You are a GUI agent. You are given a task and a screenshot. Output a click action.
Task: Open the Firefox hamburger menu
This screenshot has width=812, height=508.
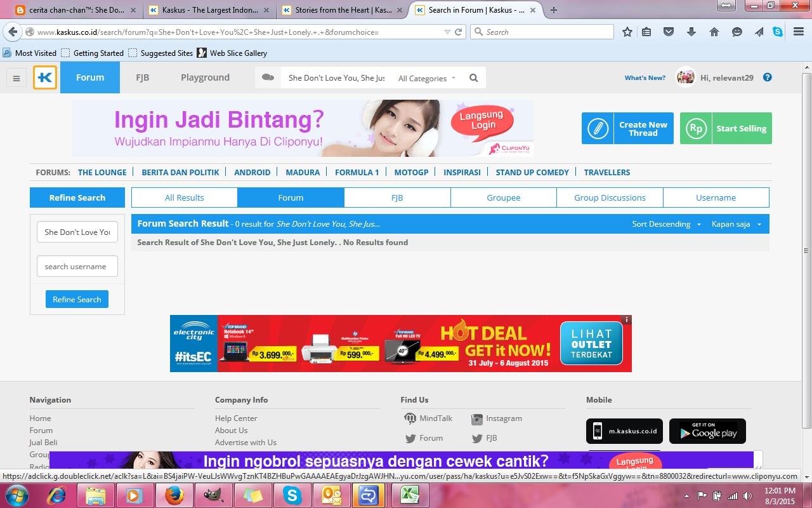point(799,32)
